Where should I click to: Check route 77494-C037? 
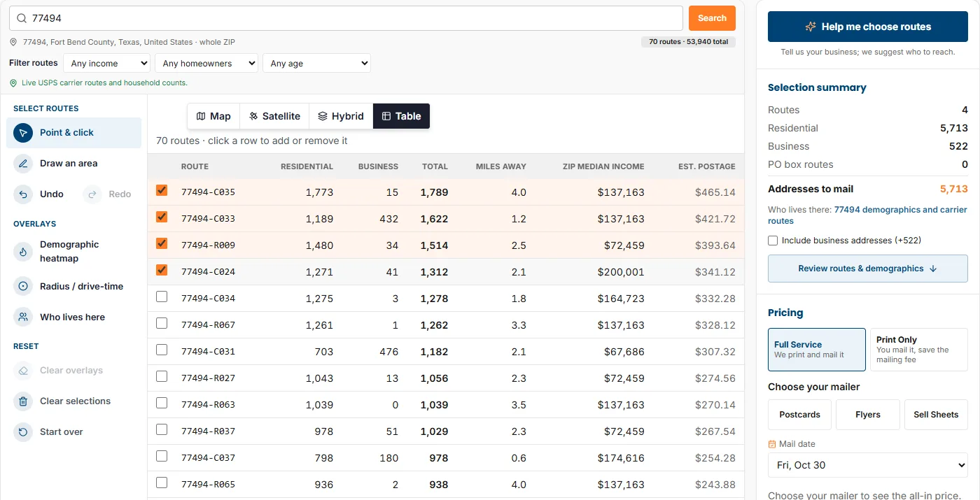pos(162,456)
